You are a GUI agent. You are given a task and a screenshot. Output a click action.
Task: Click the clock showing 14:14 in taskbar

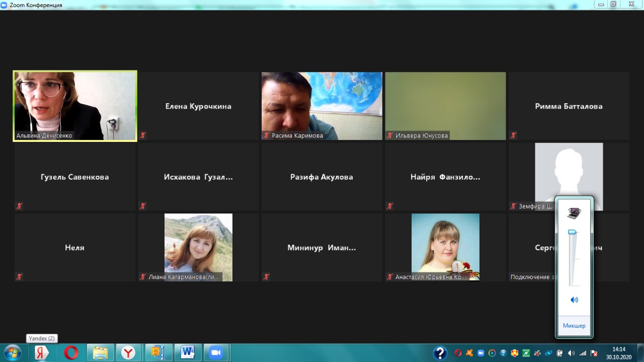coord(618,352)
